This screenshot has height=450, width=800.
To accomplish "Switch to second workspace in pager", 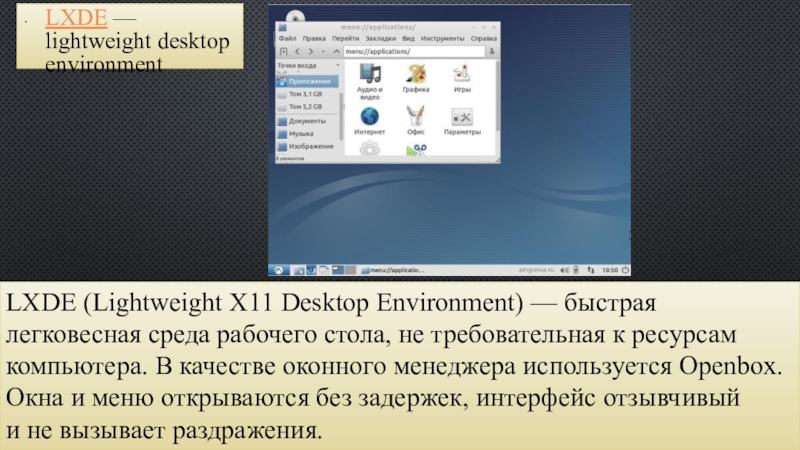I will pyautogui.click(x=350, y=270).
